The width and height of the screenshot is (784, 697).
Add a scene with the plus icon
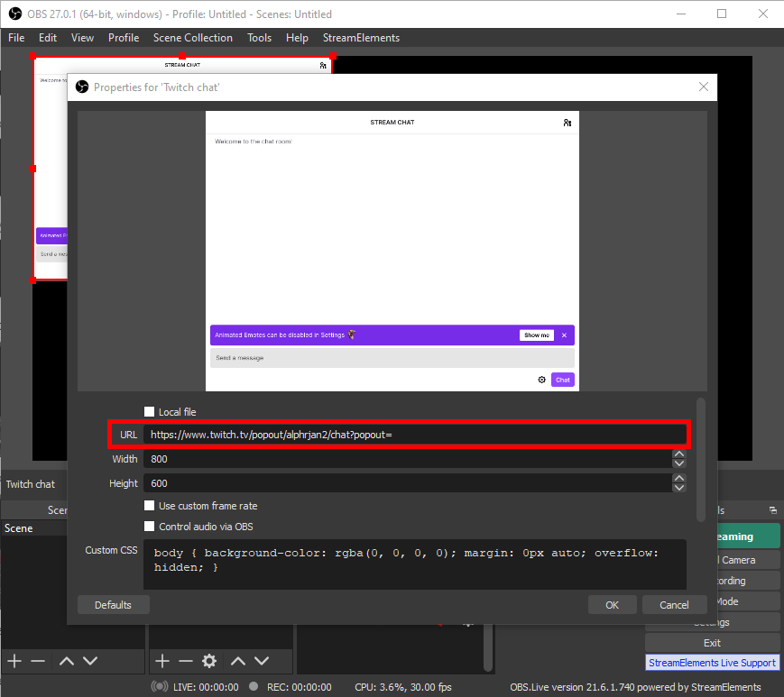coord(14,661)
